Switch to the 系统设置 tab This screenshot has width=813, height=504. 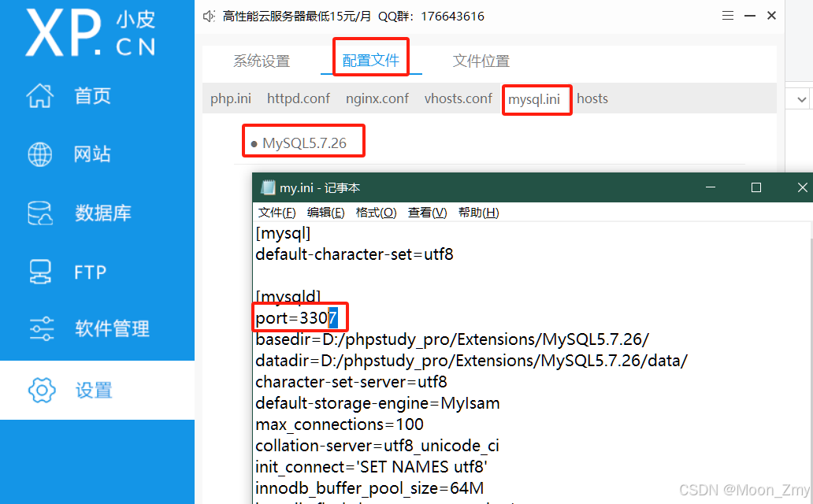(x=262, y=61)
